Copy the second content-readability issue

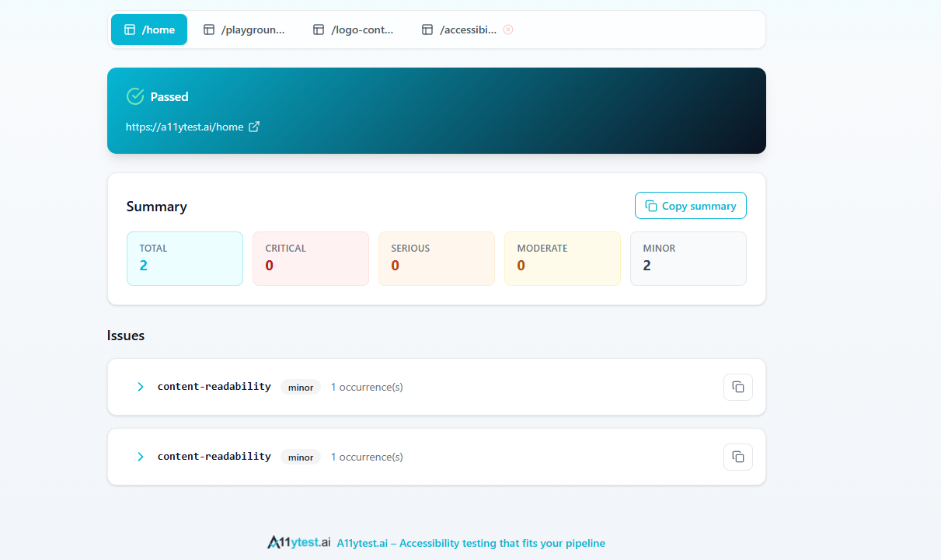(x=737, y=457)
